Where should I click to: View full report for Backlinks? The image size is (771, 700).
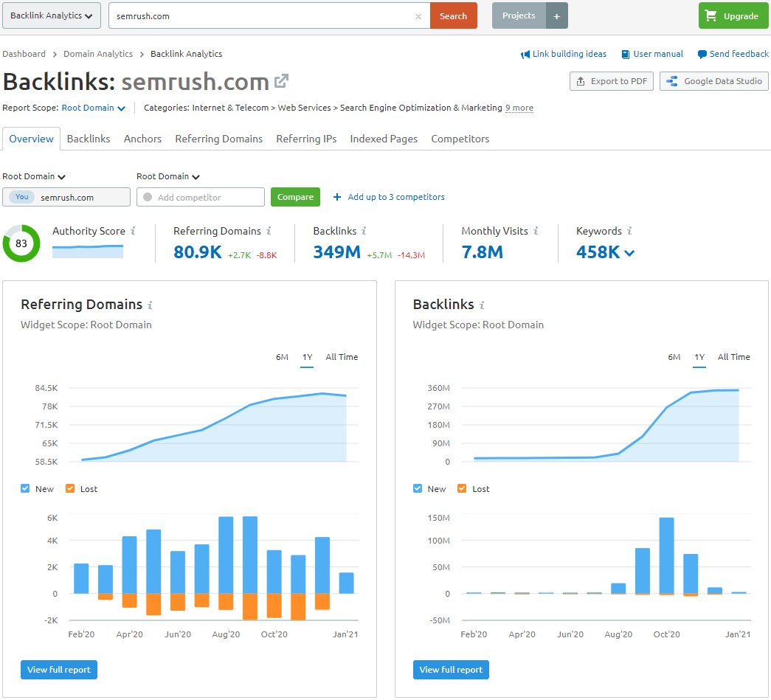[x=451, y=670]
